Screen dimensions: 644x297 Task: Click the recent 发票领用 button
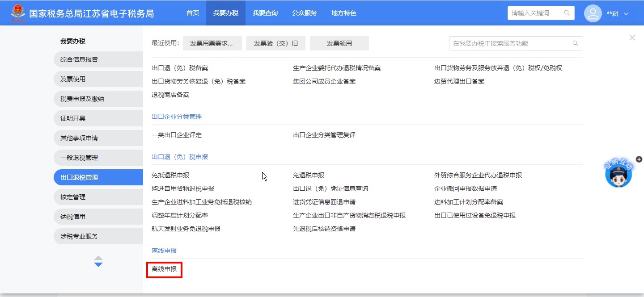[339, 43]
